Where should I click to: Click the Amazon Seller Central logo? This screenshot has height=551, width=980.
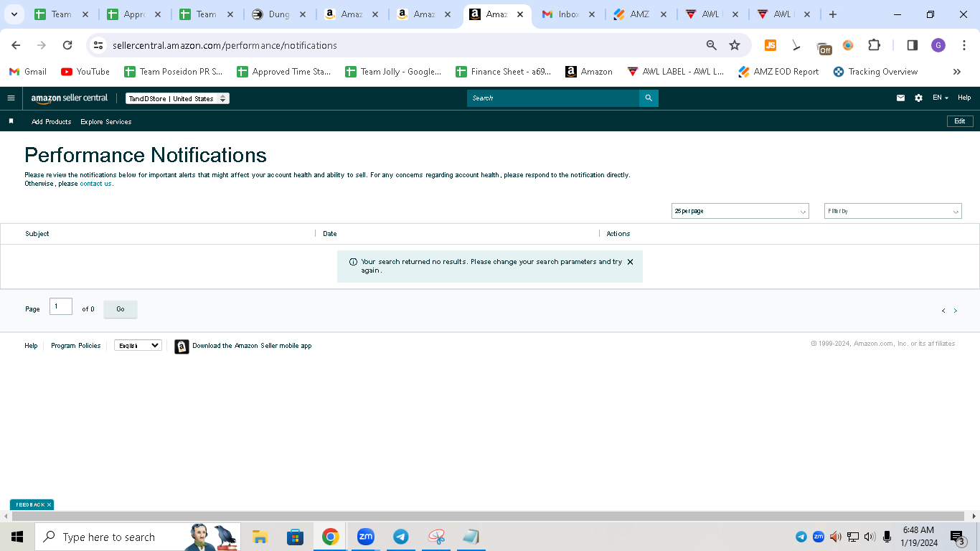pyautogui.click(x=70, y=98)
